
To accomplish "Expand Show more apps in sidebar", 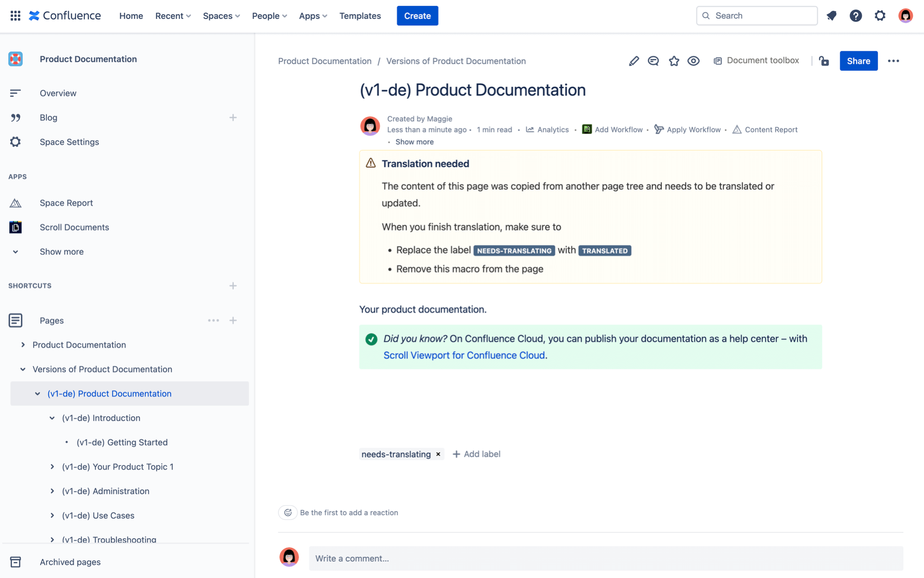I will [x=62, y=252].
